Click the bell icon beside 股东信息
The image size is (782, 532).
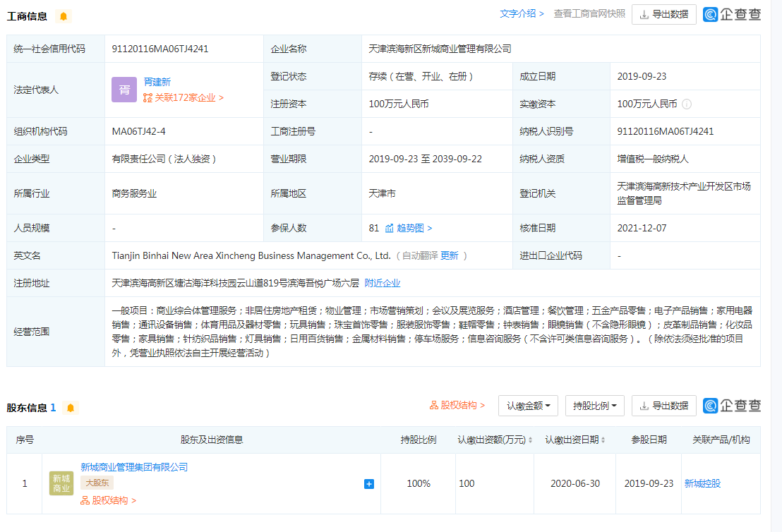click(70, 408)
